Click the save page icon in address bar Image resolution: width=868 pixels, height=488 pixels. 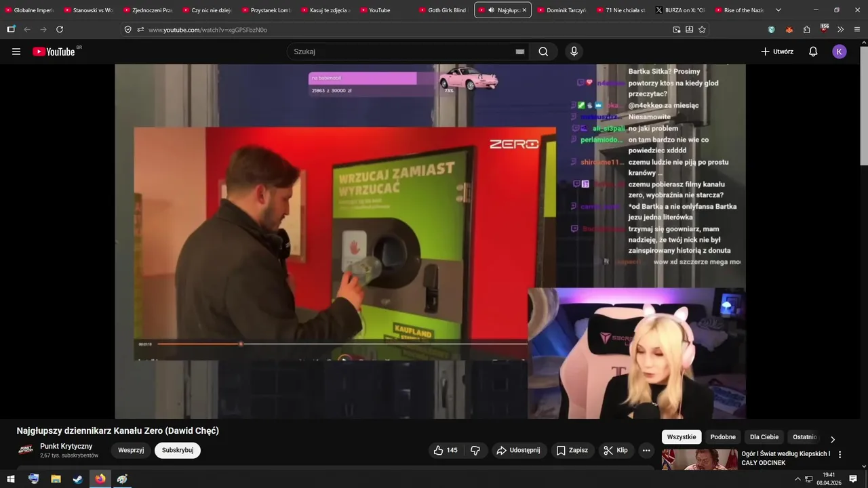point(690,30)
